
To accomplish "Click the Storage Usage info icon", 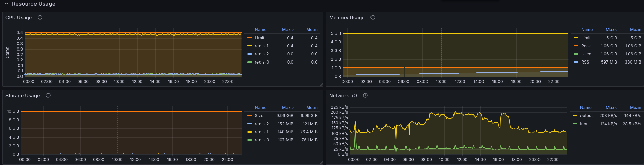I will [48, 95].
